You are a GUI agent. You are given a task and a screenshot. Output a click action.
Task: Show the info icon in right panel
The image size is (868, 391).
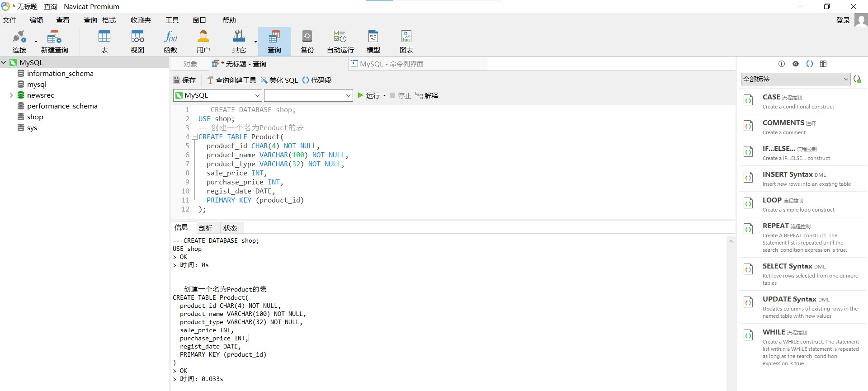pyautogui.click(x=782, y=64)
